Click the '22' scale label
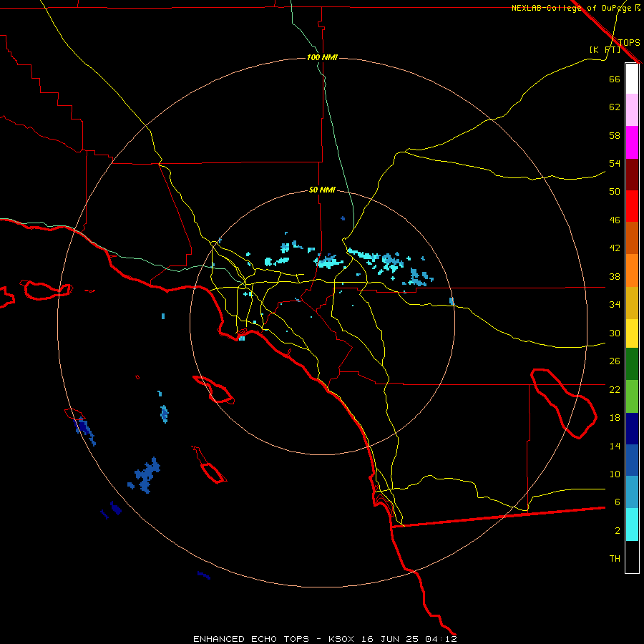Image resolution: width=644 pixels, height=644 pixels. [615, 389]
